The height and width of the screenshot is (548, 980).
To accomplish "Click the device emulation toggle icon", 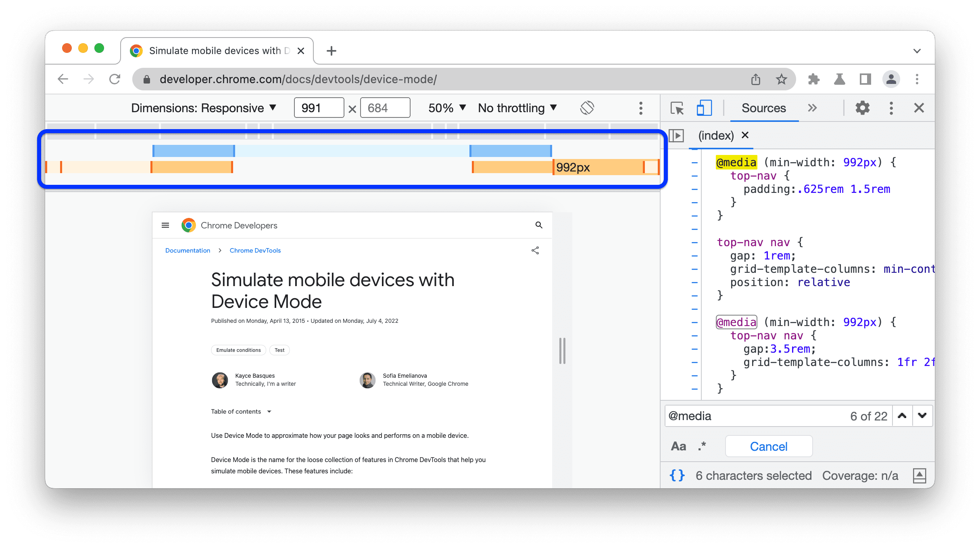I will [703, 109].
